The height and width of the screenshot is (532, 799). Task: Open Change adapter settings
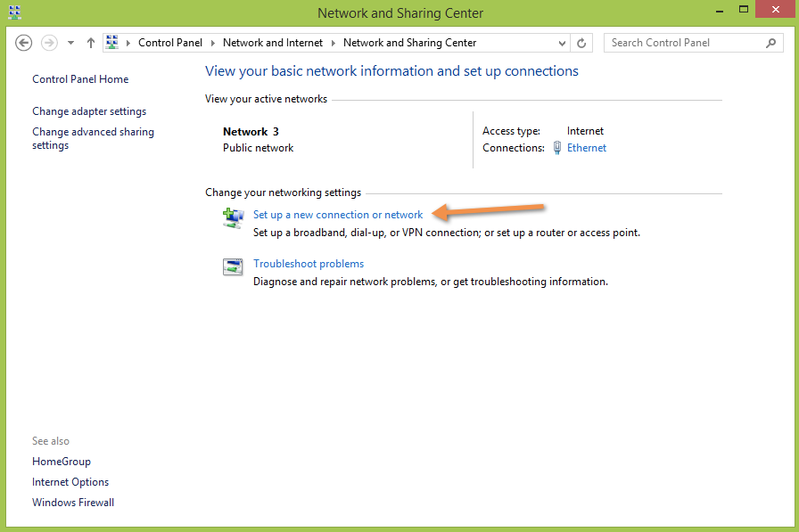pyautogui.click(x=89, y=111)
